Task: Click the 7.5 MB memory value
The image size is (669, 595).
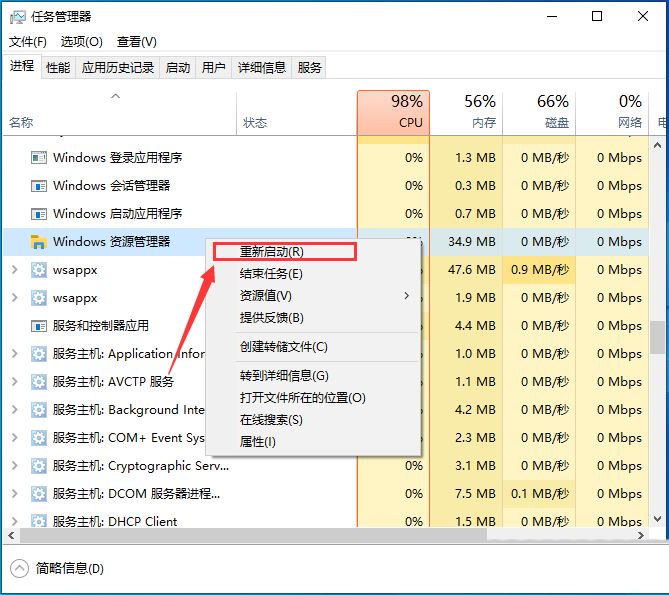Action: (x=475, y=494)
